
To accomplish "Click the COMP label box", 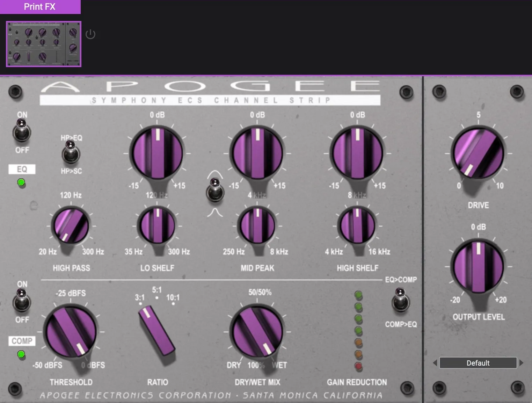I will pyautogui.click(x=22, y=341).
